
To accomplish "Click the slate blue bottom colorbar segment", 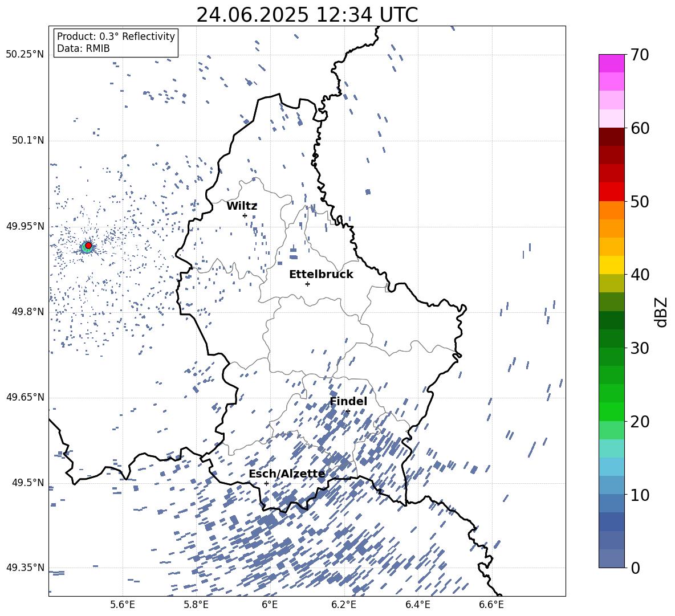I will [611, 558].
